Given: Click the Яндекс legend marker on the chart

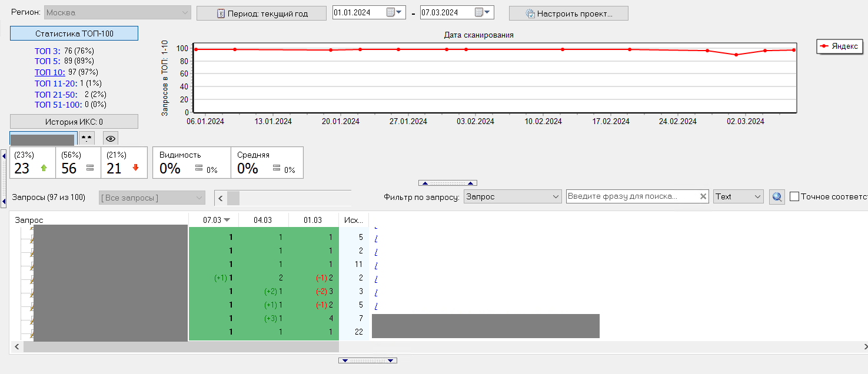Looking at the screenshot, I should [x=824, y=46].
